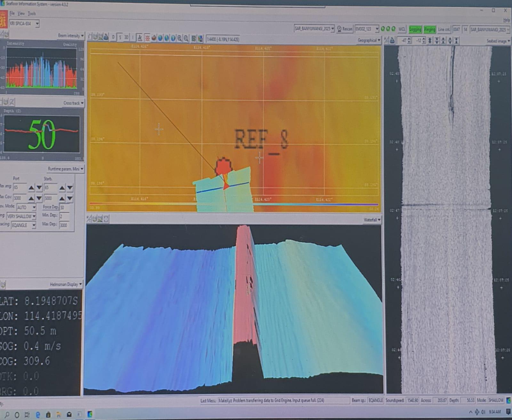Image resolution: width=512 pixels, height=420 pixels.
Task: Click the last icon in Waterfall panel toolbar
Action: (x=106, y=219)
